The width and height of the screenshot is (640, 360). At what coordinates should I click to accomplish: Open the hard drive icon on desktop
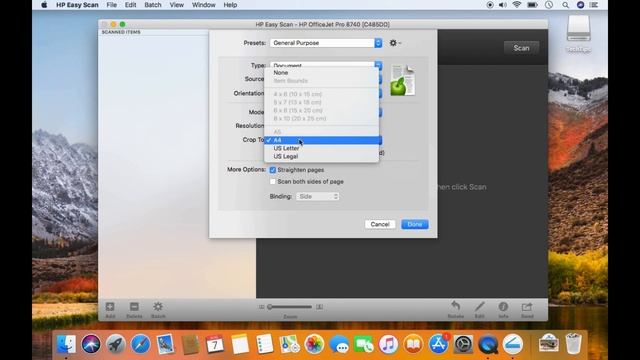pos(578,29)
